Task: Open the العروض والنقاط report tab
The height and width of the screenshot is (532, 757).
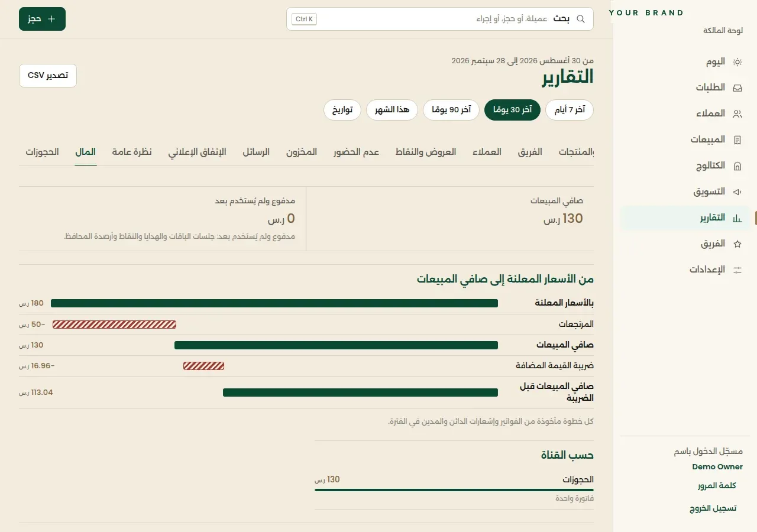Action: coord(426,152)
